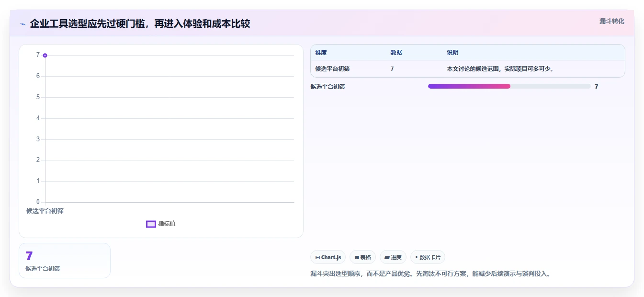Viewport: 644px width, 297px height.
Task: Click the y-axis label 0
Action: click(x=38, y=202)
